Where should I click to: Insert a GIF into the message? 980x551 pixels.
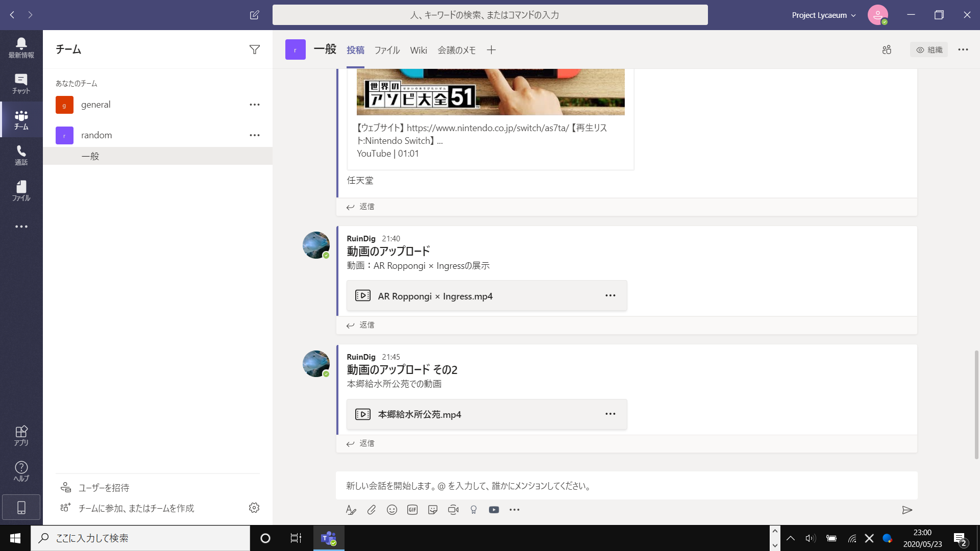coord(412,510)
